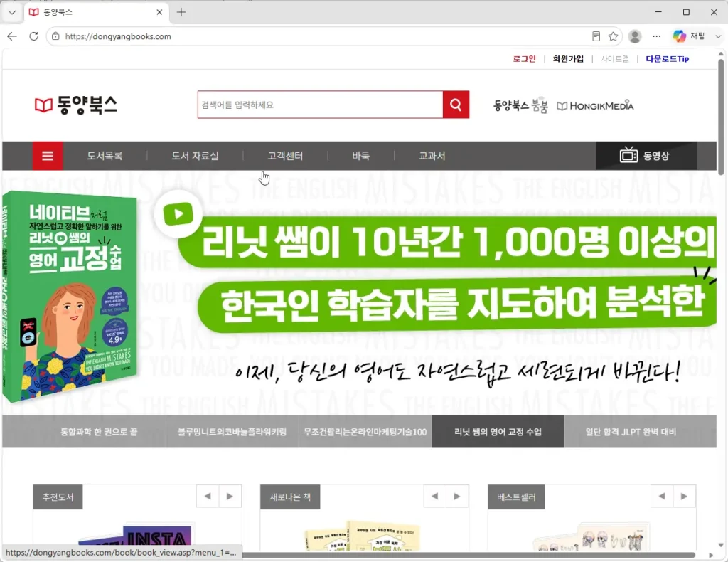The height and width of the screenshot is (562, 728).
Task: Click the 회원가입 link
Action: [568, 59]
